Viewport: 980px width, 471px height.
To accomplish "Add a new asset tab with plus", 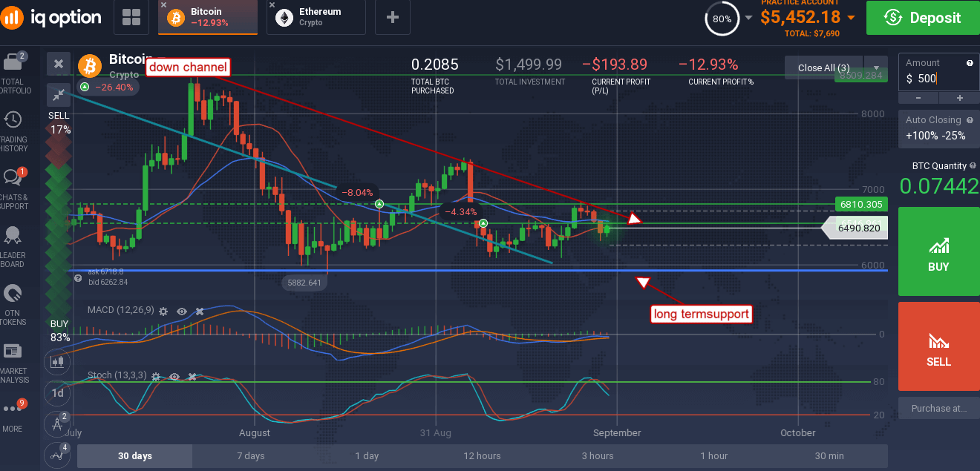I will pos(393,18).
